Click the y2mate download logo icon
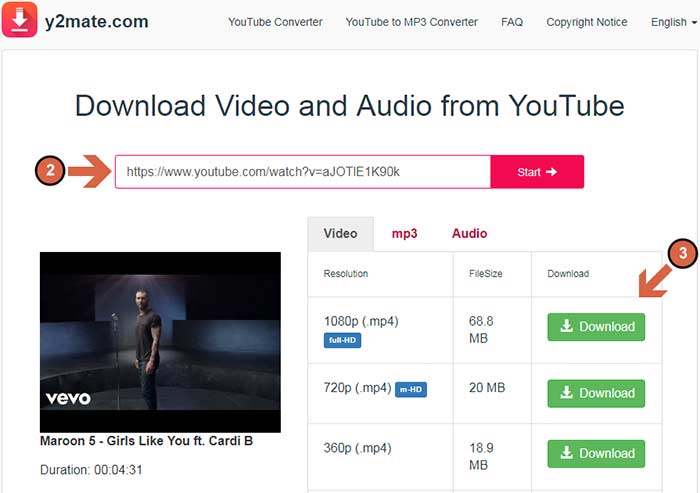Screen dimensions: 700x493 19,20
